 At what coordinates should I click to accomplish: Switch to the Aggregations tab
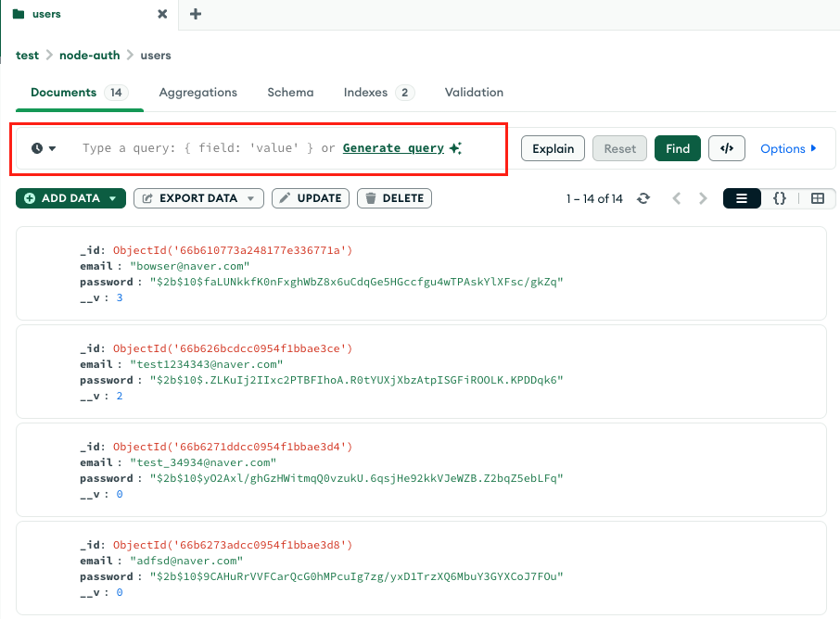[198, 92]
